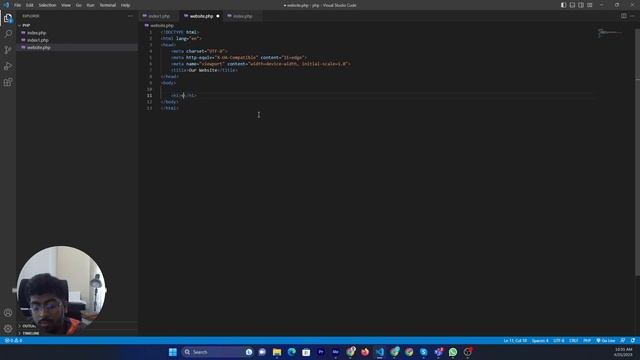Open the View menu

(x=66, y=5)
